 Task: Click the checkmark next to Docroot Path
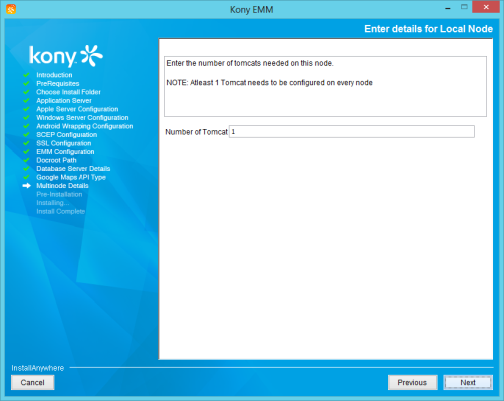(x=26, y=160)
